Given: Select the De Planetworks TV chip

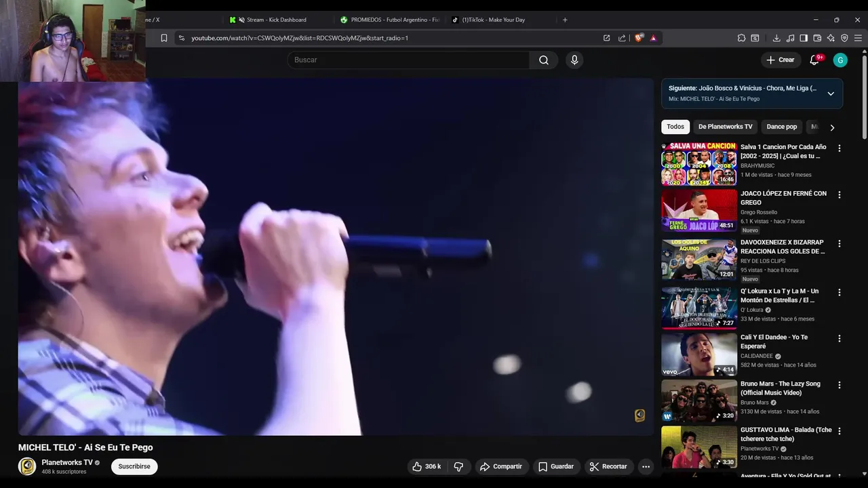Looking at the screenshot, I should click(725, 127).
